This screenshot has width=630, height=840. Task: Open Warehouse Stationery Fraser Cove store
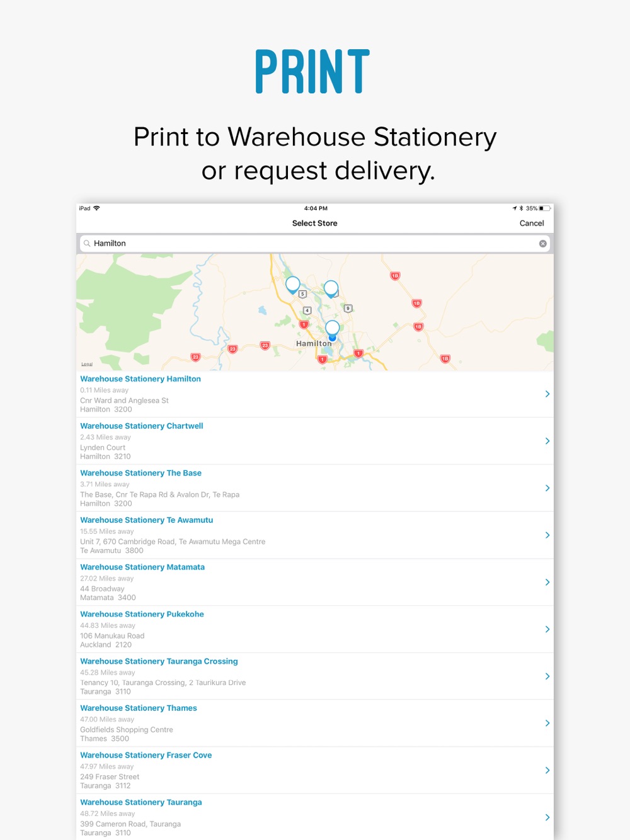[315, 770]
